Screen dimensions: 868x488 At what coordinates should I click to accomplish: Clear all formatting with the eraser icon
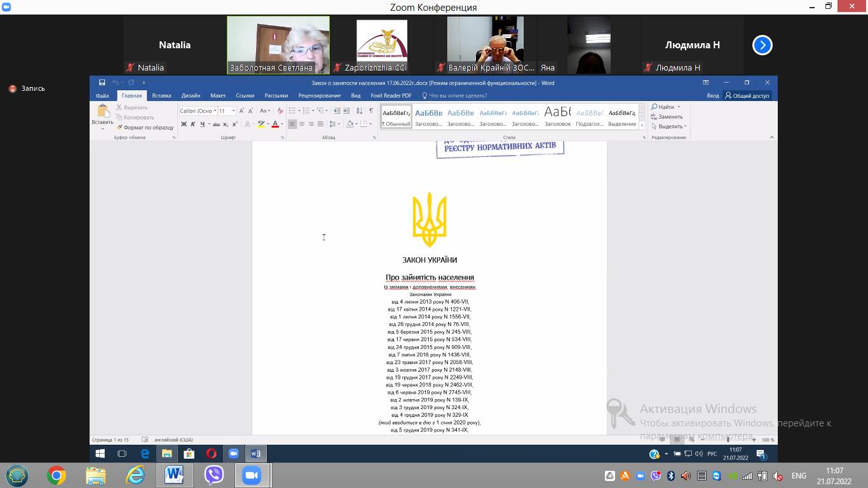pos(280,111)
